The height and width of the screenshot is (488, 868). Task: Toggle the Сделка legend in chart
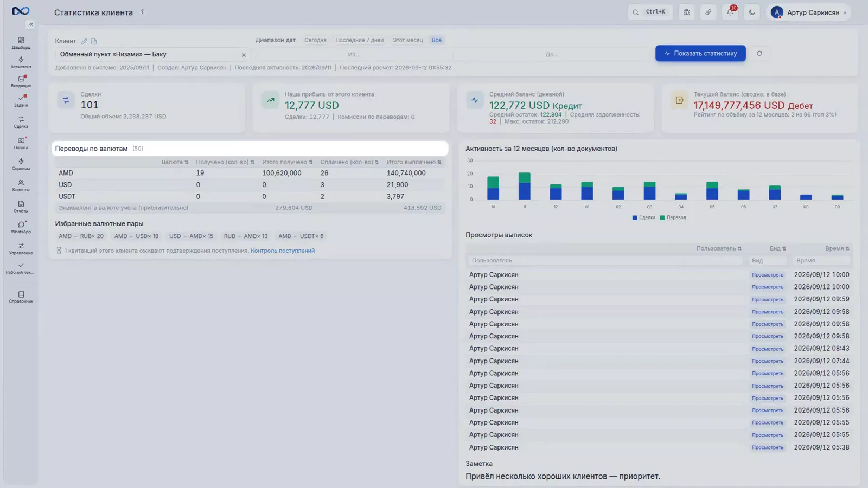(644, 217)
